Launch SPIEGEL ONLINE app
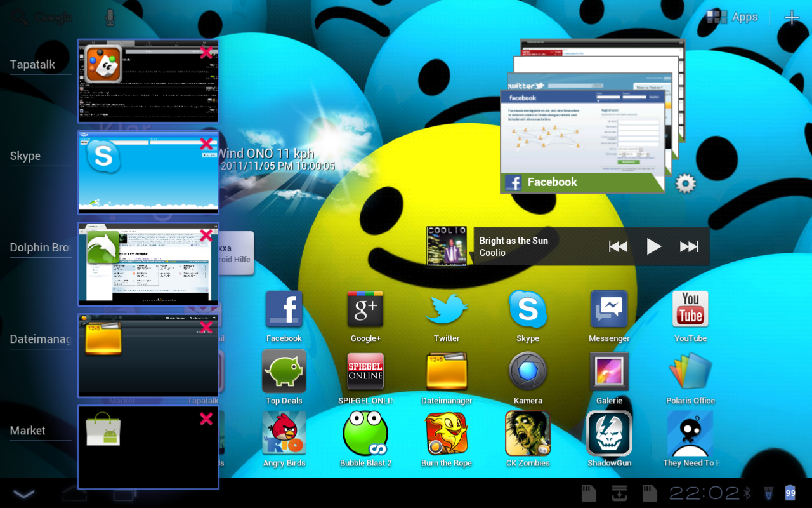The height and width of the screenshot is (508, 812). pyautogui.click(x=365, y=371)
